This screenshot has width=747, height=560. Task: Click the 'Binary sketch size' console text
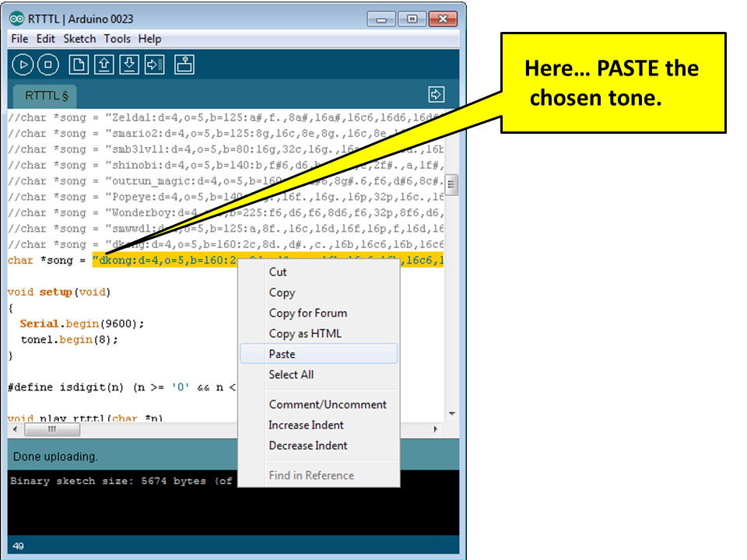(x=121, y=481)
